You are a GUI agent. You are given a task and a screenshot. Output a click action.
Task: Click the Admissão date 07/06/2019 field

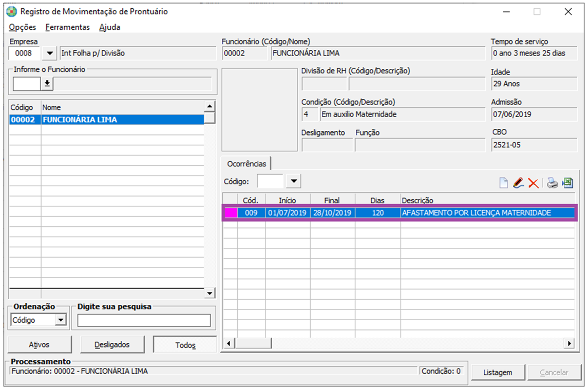(534, 114)
